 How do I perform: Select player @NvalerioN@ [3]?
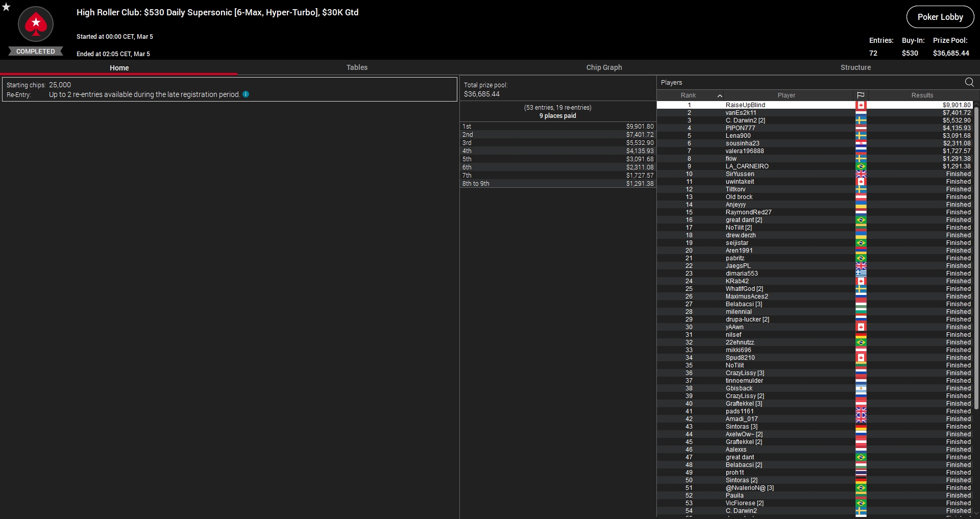[x=815, y=488]
